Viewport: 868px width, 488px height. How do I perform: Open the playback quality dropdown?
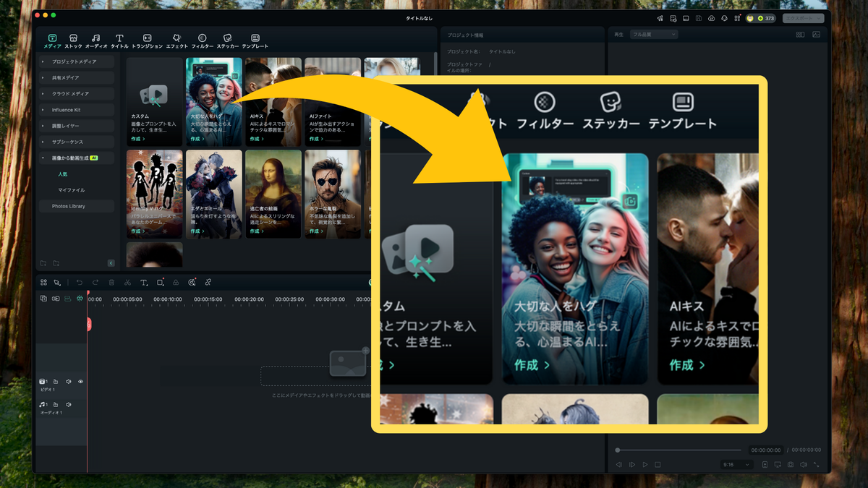click(x=654, y=34)
